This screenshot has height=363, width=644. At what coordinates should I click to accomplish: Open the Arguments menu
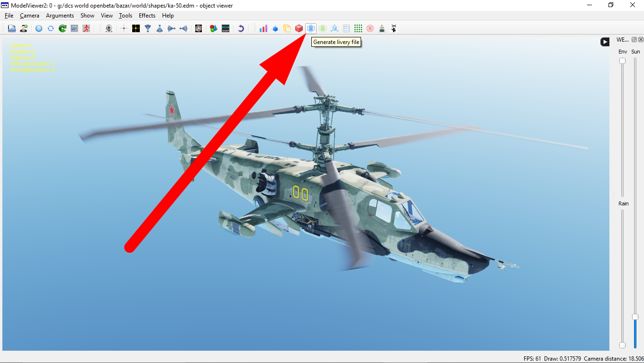tap(60, 16)
